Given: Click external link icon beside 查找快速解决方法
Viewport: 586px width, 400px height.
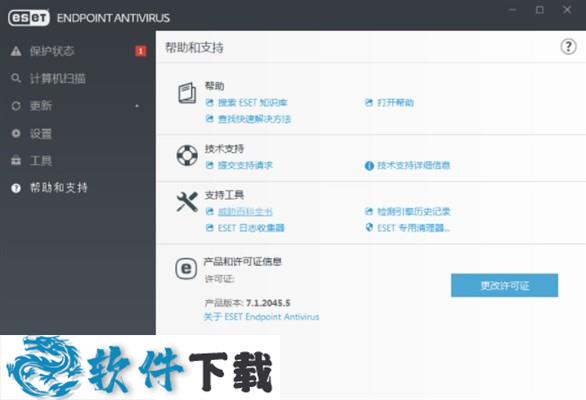Looking at the screenshot, I should [x=210, y=119].
